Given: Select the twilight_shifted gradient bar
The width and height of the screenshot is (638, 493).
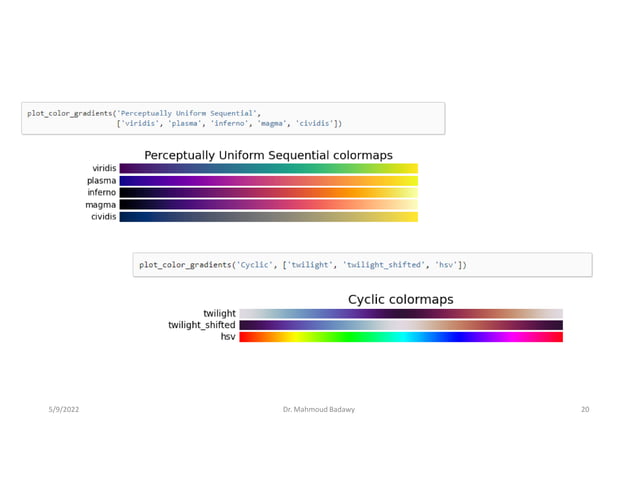Looking at the screenshot, I should pos(400,325).
